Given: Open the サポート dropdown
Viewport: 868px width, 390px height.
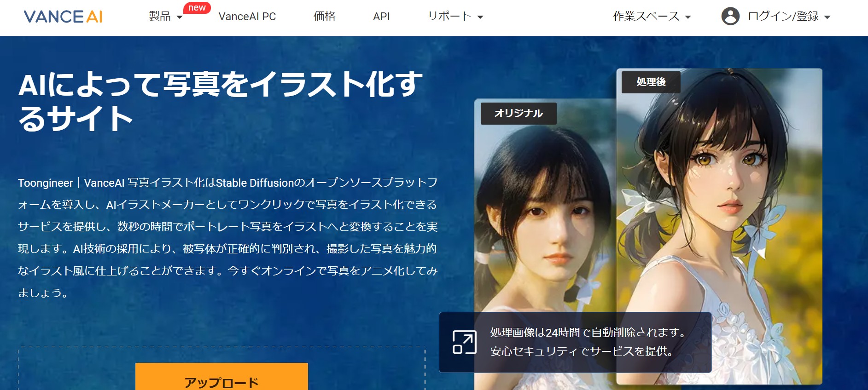Looking at the screenshot, I should click(455, 17).
